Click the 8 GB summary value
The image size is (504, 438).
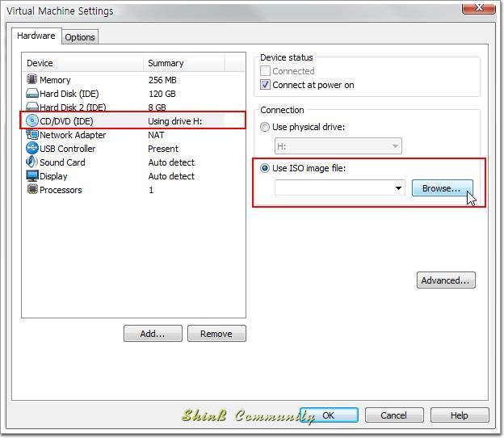point(157,107)
